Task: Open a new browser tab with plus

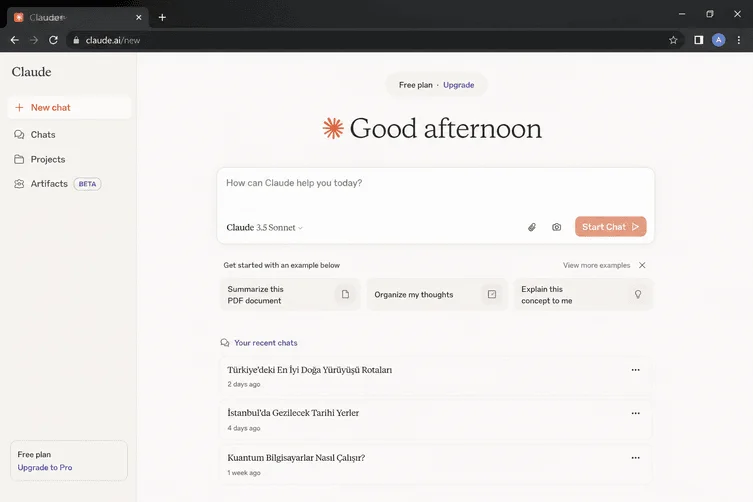Action: (x=162, y=17)
